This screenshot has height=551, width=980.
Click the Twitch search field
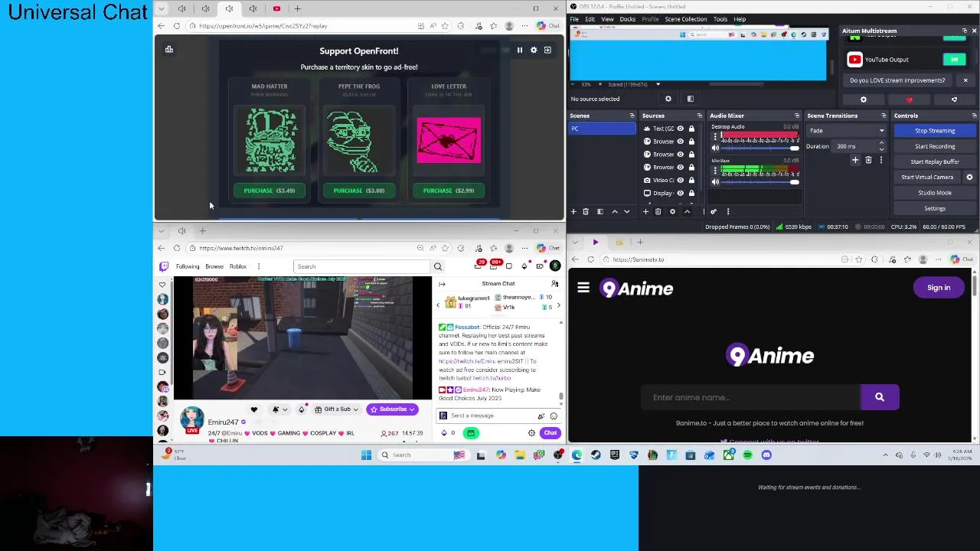362,266
